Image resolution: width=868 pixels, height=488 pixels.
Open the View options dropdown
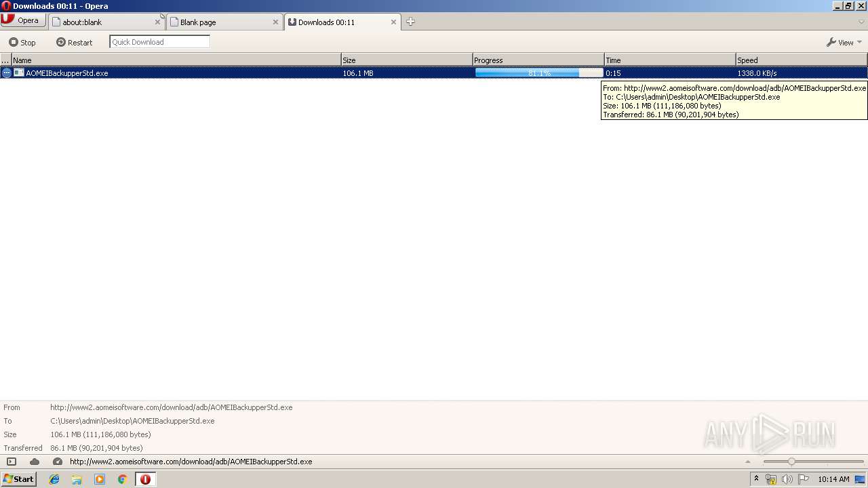(x=844, y=42)
